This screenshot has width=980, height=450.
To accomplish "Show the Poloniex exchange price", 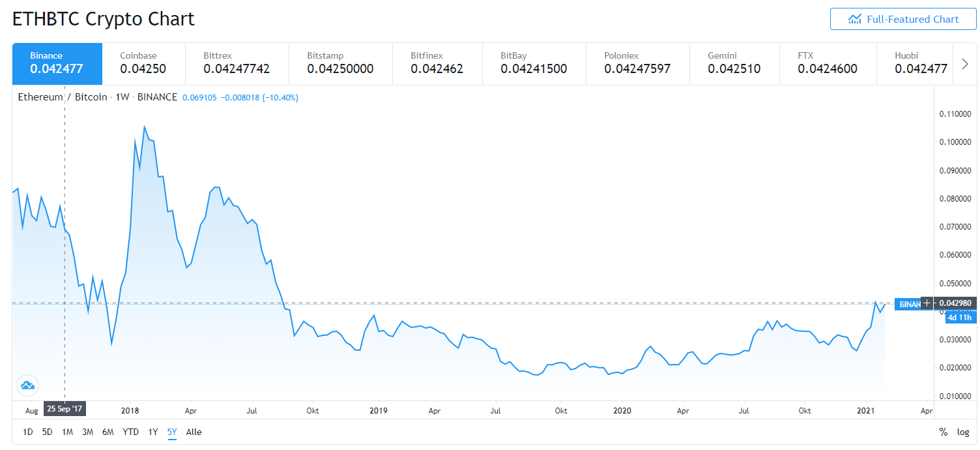I will pyautogui.click(x=637, y=63).
